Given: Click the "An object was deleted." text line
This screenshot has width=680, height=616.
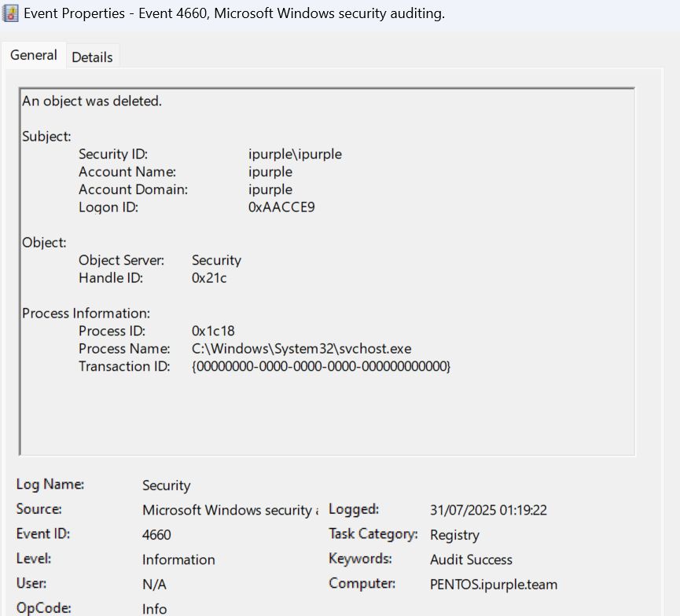Looking at the screenshot, I should pos(92,101).
